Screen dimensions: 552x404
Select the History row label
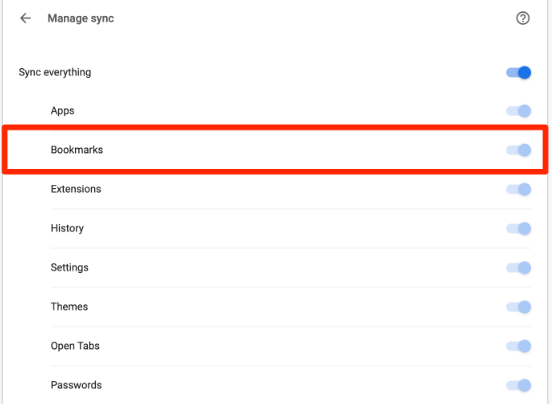click(67, 228)
